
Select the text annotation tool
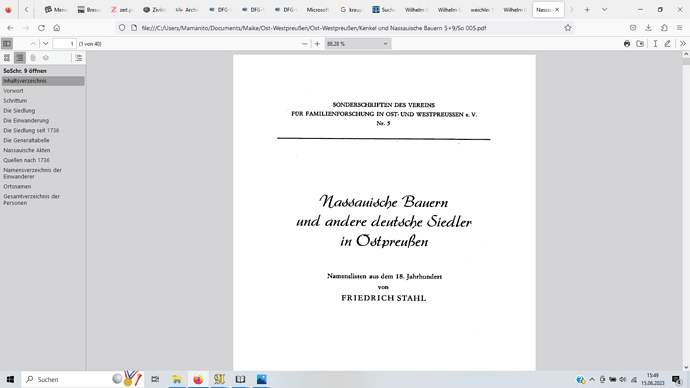click(655, 44)
